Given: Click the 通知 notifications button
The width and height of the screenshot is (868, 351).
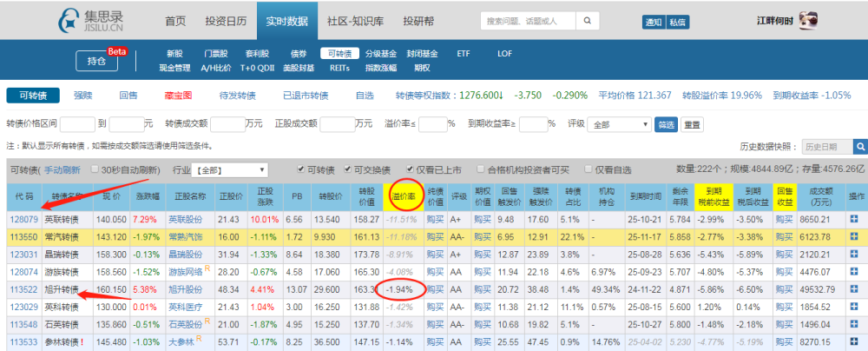Looking at the screenshot, I should [x=654, y=23].
